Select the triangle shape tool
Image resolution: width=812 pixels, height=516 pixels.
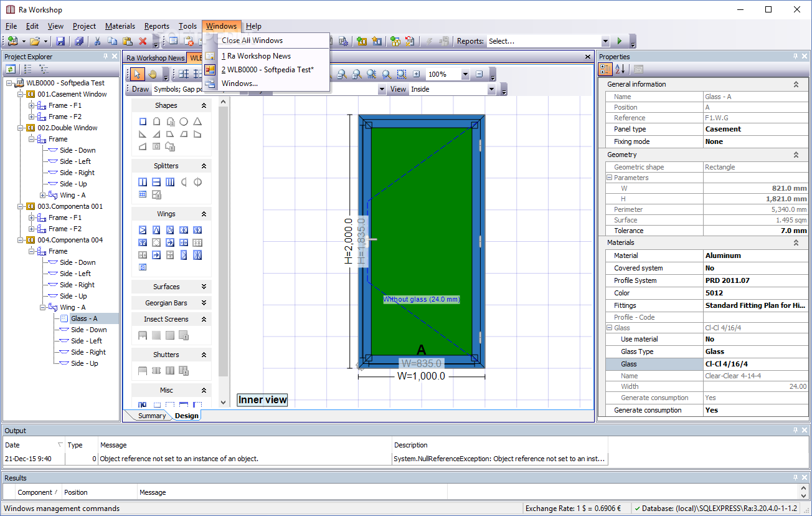coord(197,122)
